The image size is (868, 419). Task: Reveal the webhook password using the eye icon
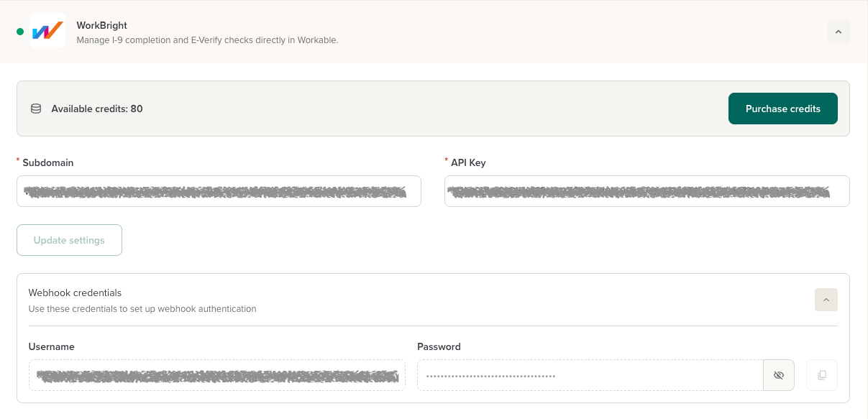click(x=778, y=375)
